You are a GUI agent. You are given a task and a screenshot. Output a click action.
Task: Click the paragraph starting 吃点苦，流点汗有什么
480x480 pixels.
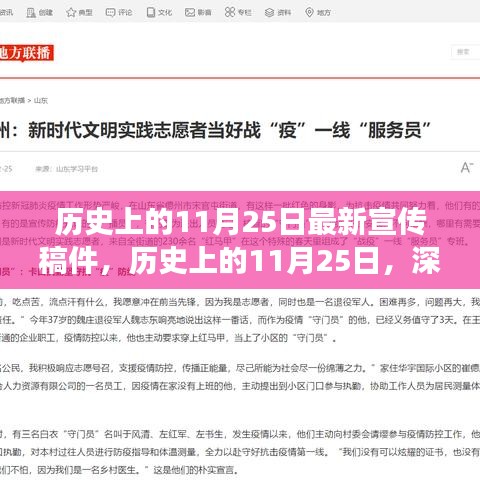pyautogui.click(x=240, y=302)
